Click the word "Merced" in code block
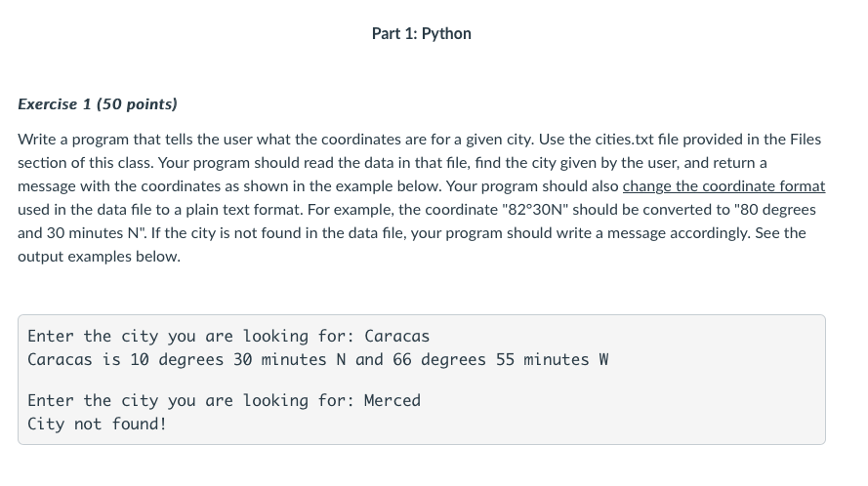 (393, 400)
